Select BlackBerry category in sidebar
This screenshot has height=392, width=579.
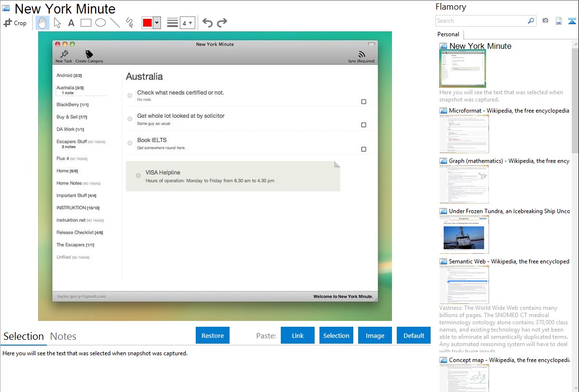pos(72,104)
